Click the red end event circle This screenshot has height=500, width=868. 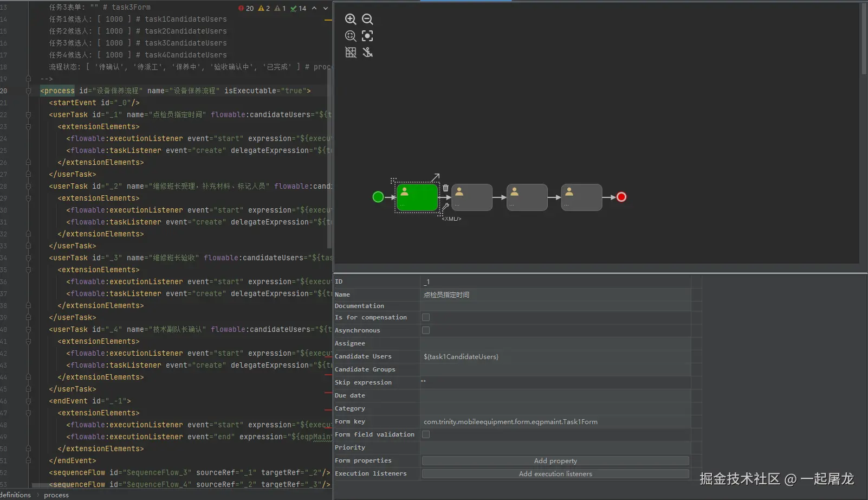pyautogui.click(x=621, y=197)
